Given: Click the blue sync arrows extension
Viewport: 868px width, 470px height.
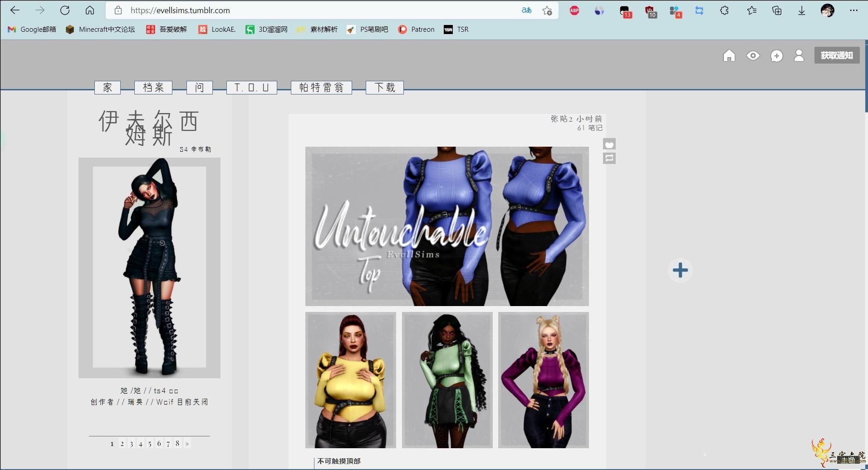Looking at the screenshot, I should tap(699, 10).
